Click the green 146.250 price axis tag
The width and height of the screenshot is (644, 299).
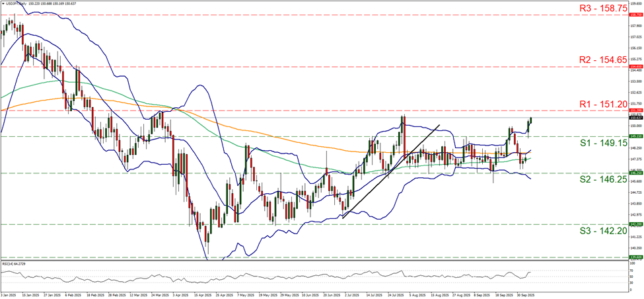tap(633, 173)
